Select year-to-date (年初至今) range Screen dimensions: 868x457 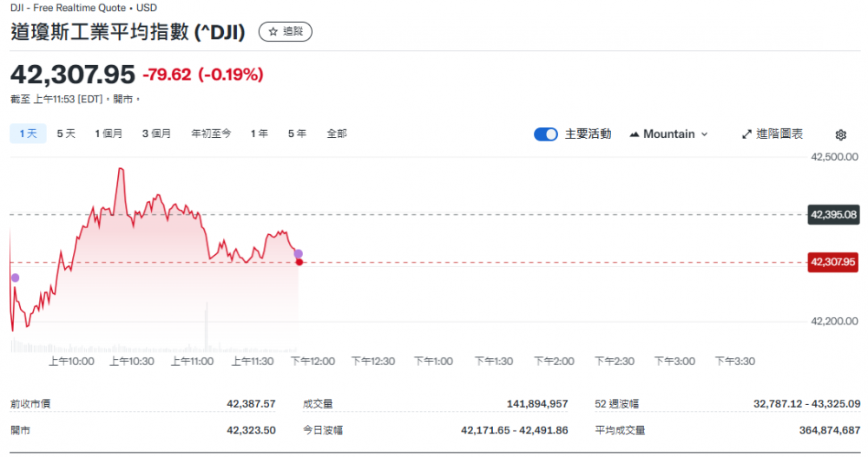[x=211, y=134]
